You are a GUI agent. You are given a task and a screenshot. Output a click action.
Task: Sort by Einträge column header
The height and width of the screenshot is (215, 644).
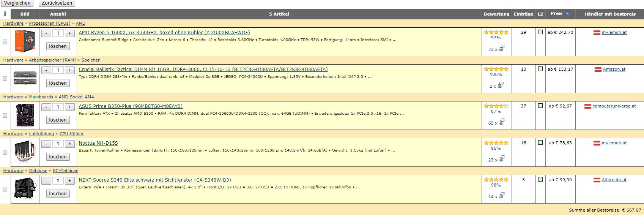pyautogui.click(x=523, y=14)
